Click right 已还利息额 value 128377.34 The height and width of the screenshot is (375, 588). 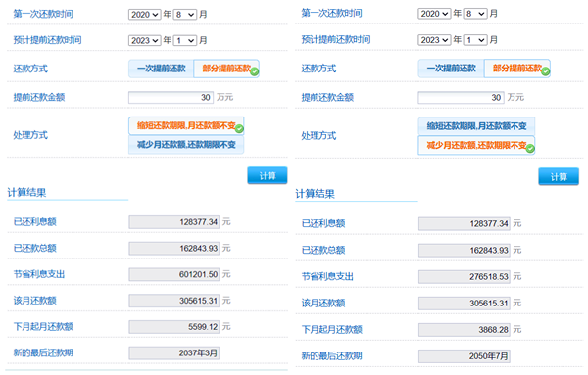pos(465,224)
